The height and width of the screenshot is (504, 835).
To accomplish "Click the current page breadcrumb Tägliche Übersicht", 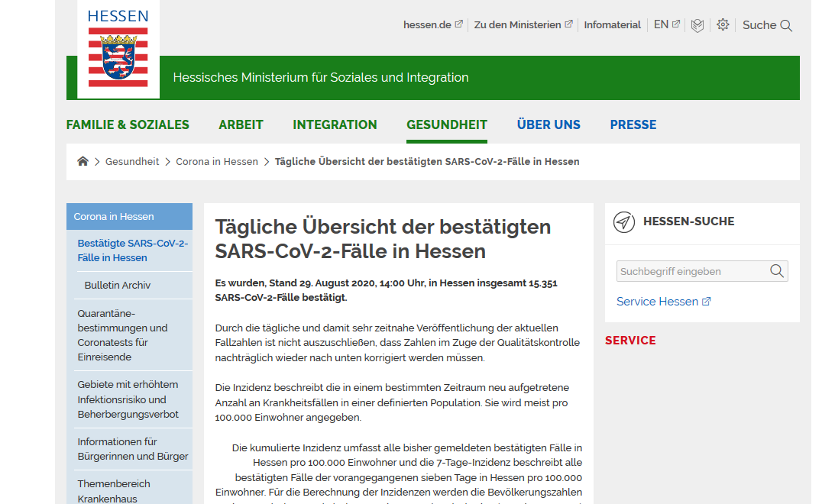I will (x=427, y=161).
